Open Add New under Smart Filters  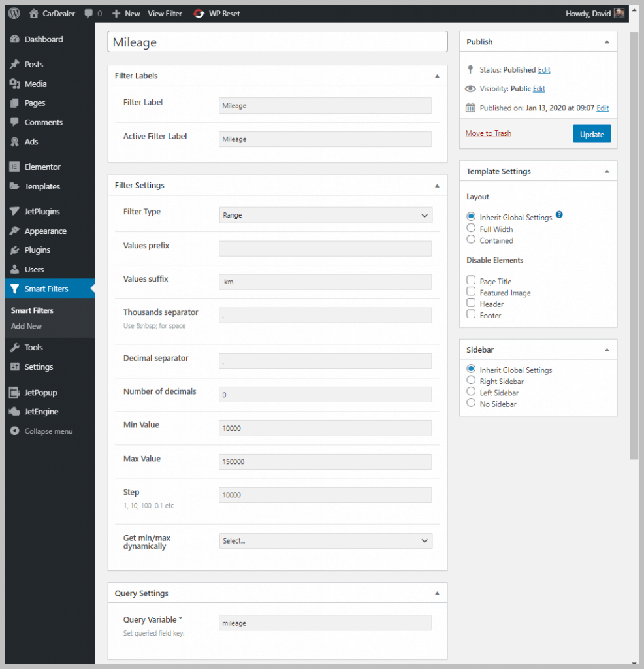click(26, 326)
